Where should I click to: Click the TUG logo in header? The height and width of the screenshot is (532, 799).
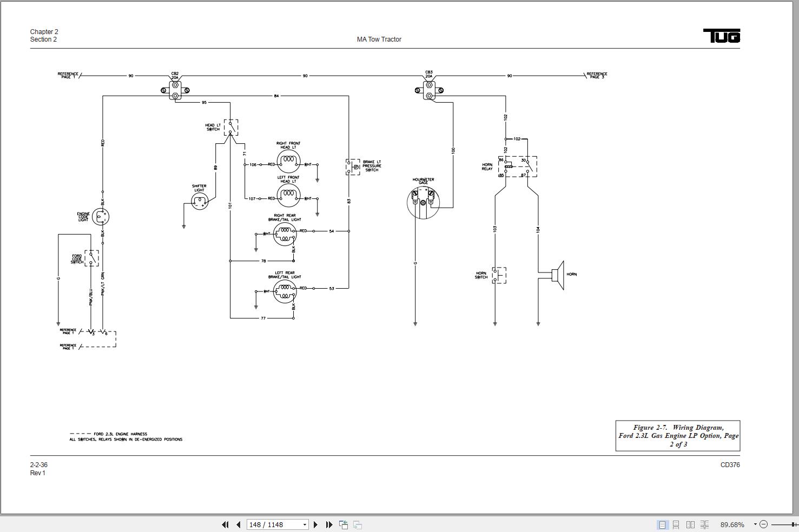tap(722, 36)
